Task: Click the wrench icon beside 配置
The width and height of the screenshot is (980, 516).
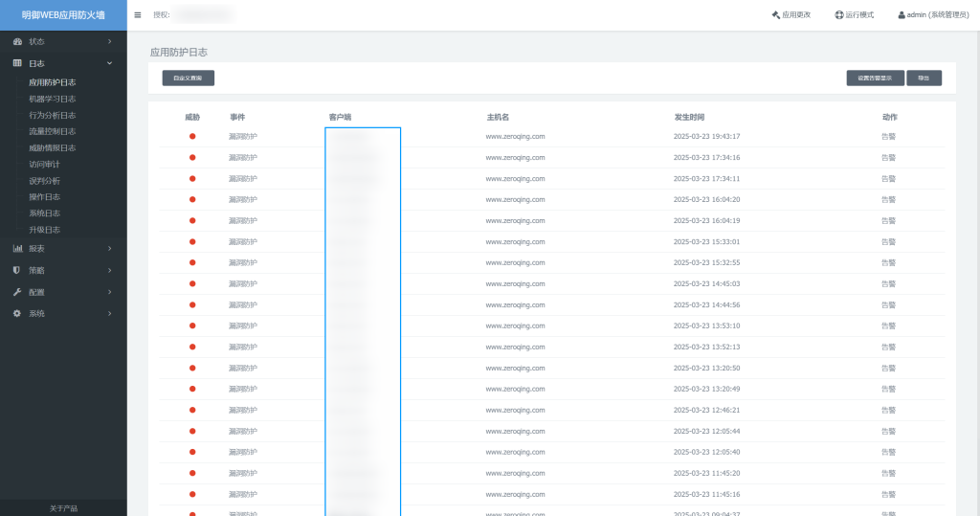Action: 17,292
